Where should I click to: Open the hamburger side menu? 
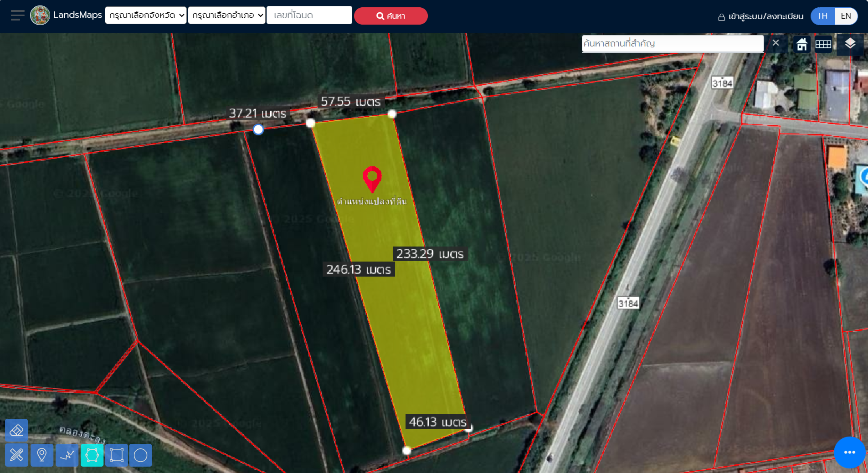click(17, 15)
